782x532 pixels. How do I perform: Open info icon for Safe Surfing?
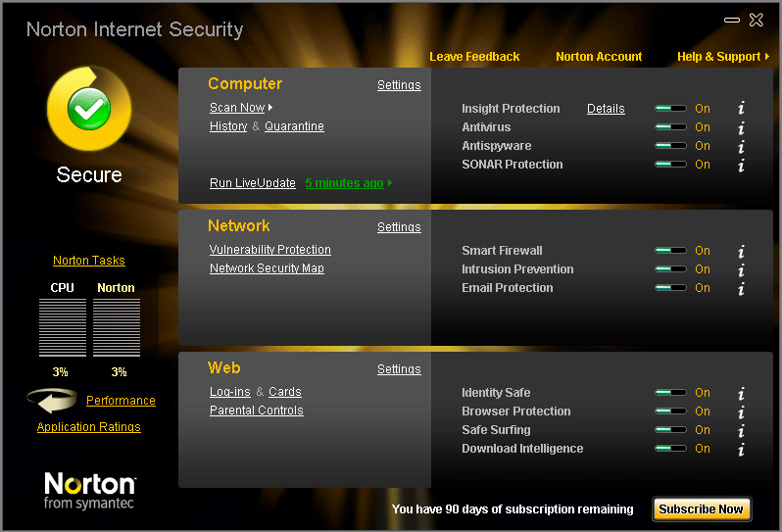pos(741,430)
